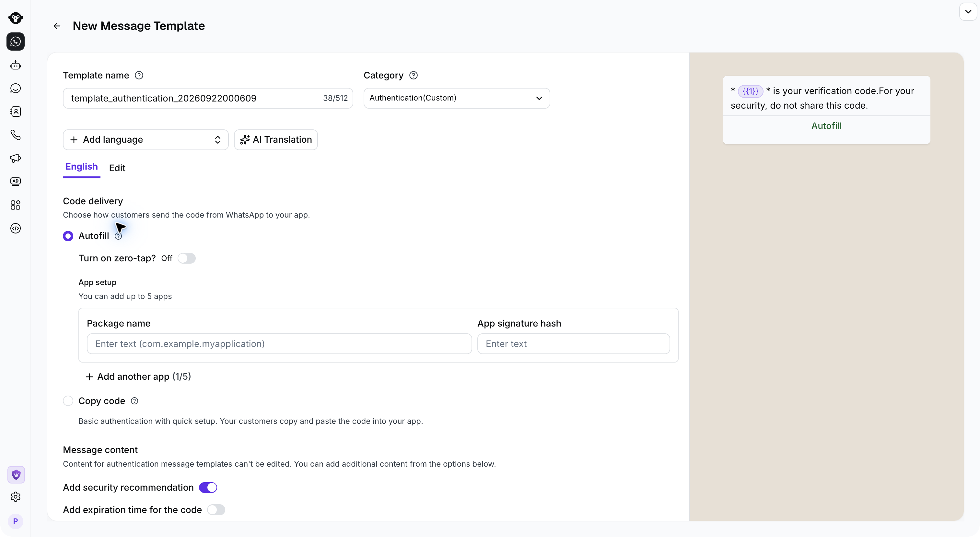Click the "38/512" character counter
The width and height of the screenshot is (980, 537).
335,98
